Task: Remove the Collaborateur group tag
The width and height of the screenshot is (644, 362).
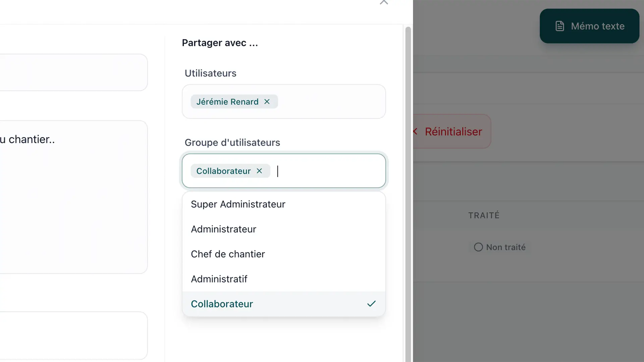Action: coord(259,171)
